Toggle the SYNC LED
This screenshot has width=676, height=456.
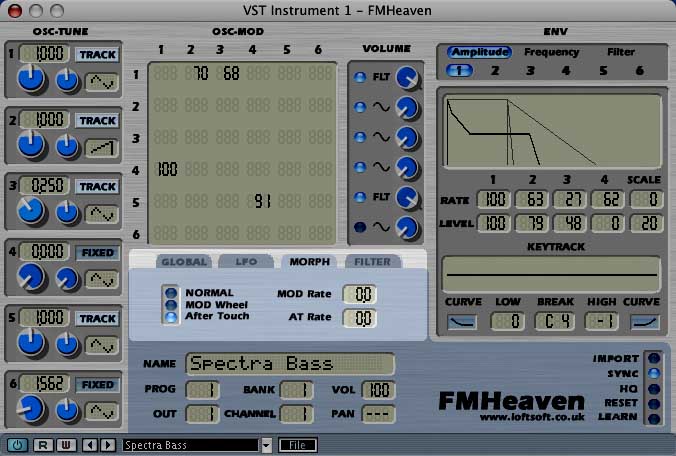click(x=654, y=373)
